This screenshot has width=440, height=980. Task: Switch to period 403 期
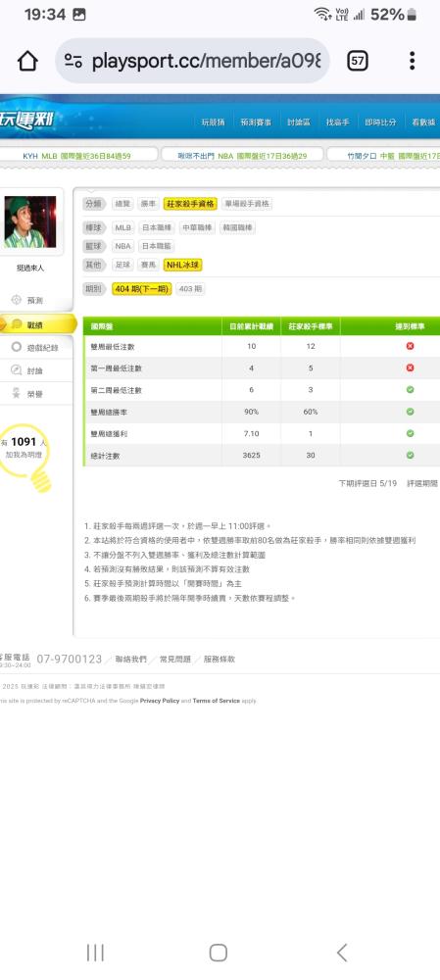pos(190,289)
